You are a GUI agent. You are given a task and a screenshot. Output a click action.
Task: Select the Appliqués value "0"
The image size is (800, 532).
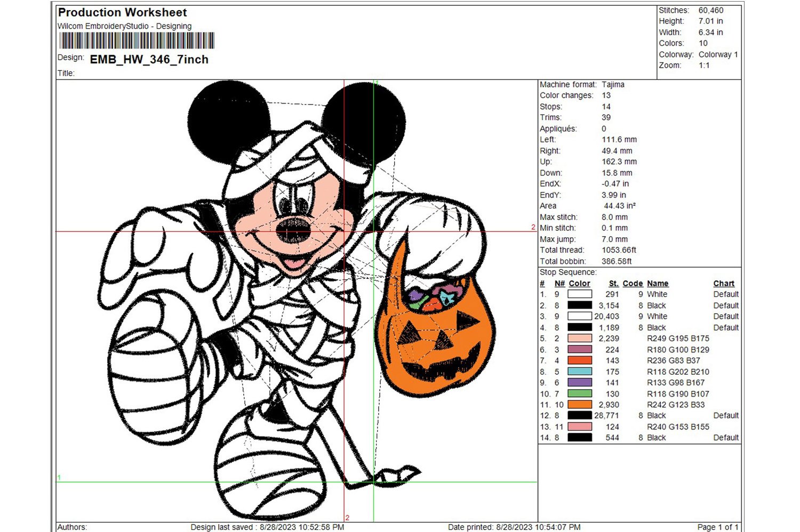604,128
